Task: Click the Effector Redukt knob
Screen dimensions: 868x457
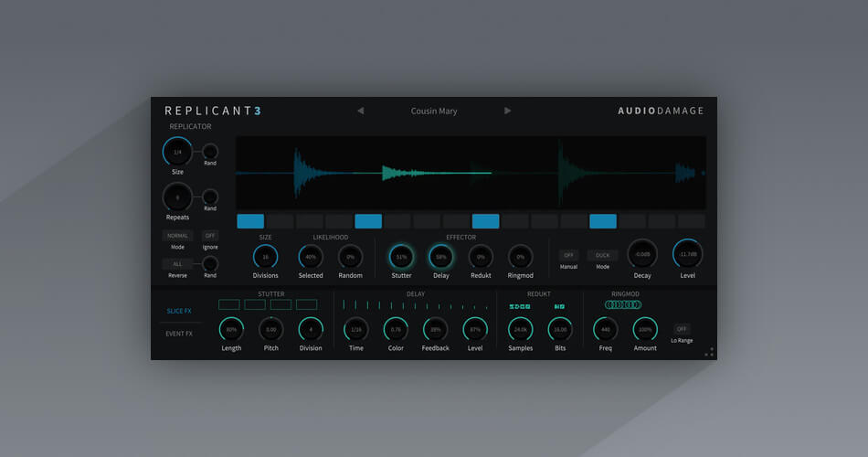Action: tap(481, 257)
